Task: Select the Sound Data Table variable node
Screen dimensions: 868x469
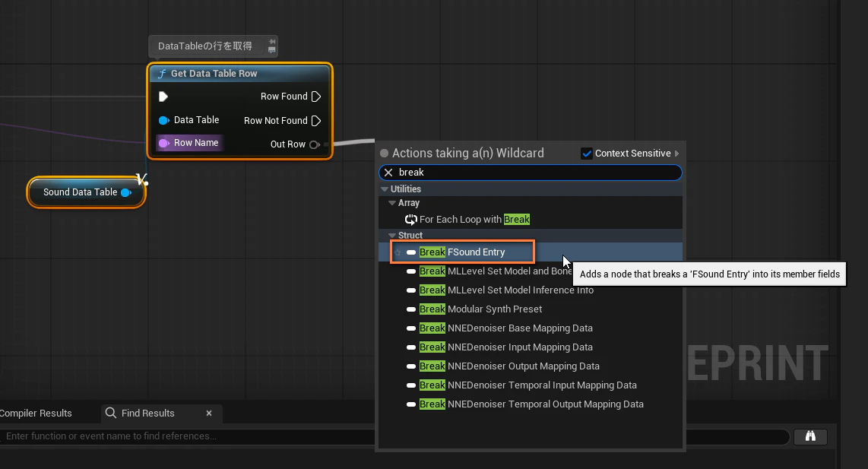Action: point(86,192)
